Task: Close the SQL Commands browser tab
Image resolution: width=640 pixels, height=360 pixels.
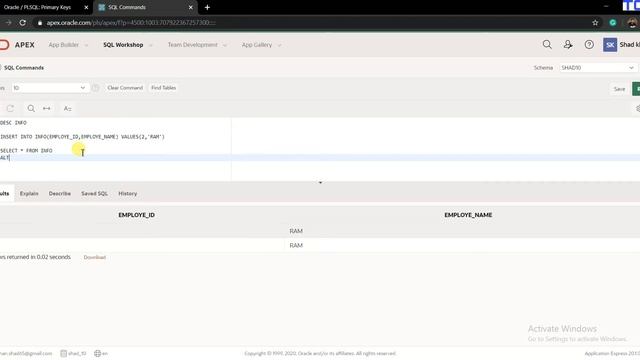Action: tap(191, 7)
